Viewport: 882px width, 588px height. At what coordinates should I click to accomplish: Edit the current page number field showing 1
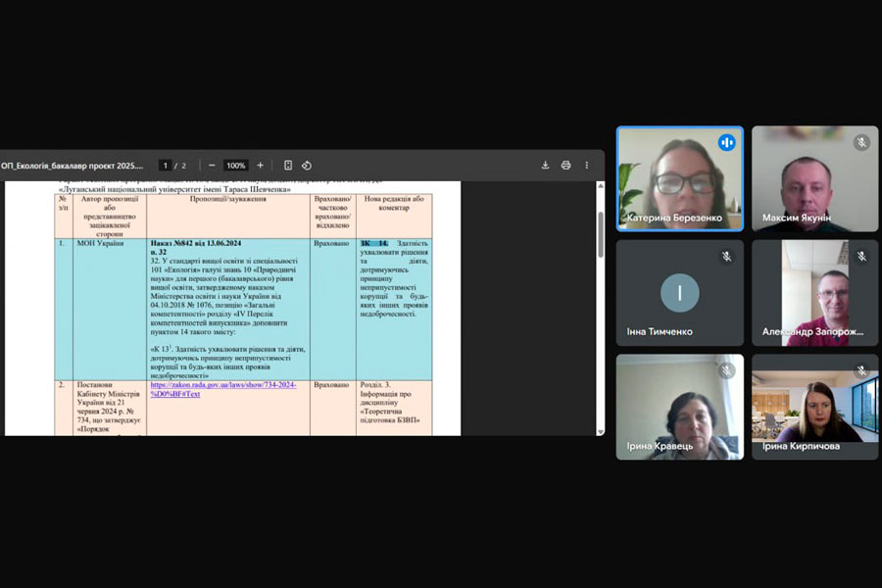[166, 166]
